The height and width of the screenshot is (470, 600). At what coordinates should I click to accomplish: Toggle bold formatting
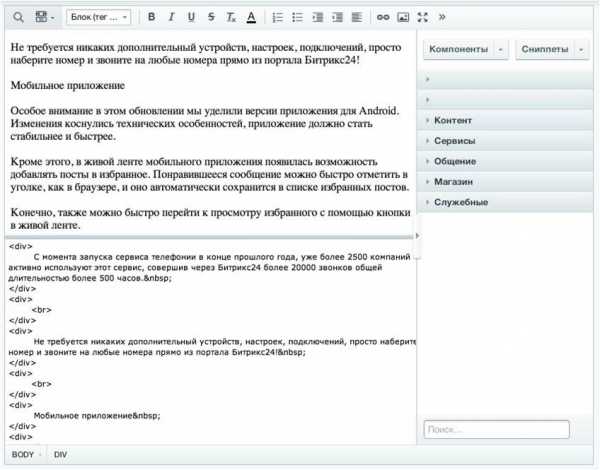[x=152, y=17]
